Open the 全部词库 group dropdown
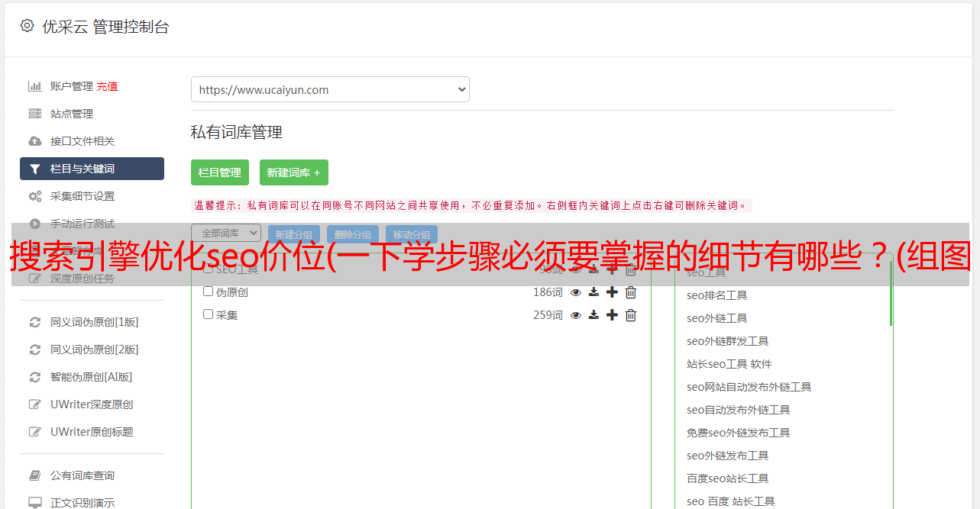 tap(226, 233)
